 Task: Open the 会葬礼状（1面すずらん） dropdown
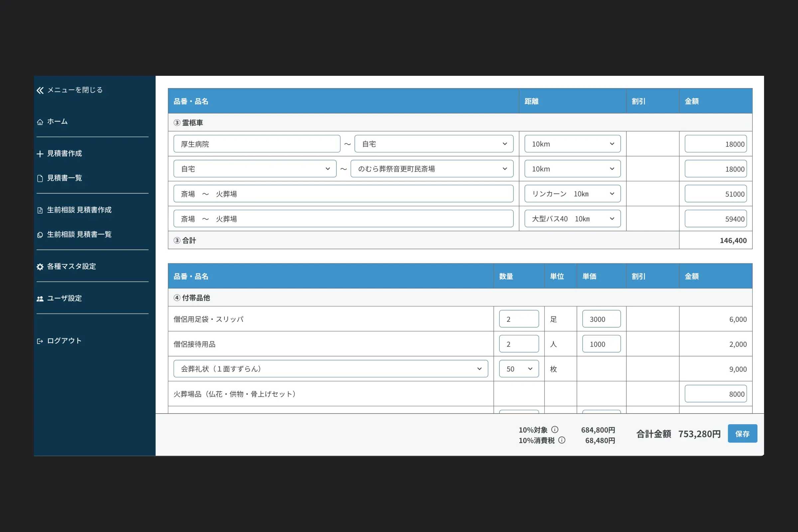[x=331, y=369]
